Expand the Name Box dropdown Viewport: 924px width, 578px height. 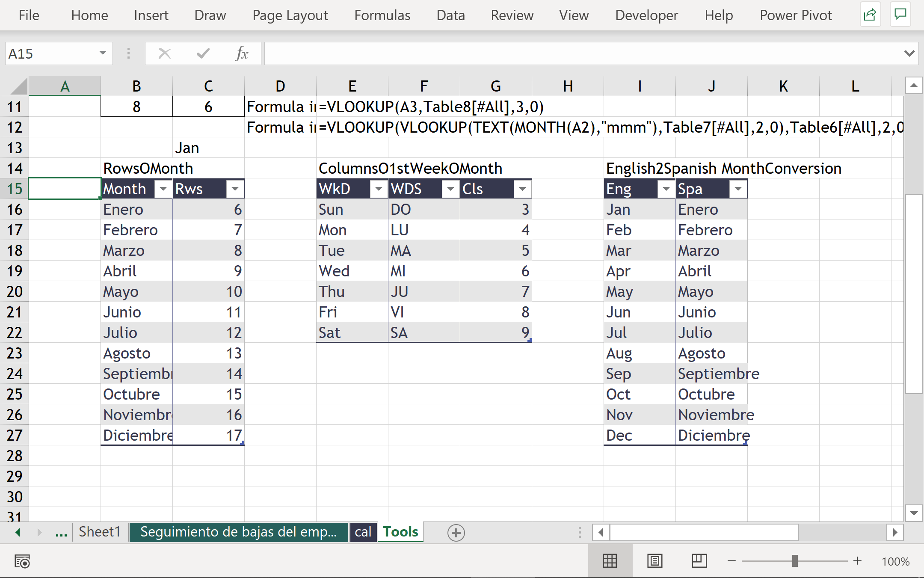click(103, 53)
